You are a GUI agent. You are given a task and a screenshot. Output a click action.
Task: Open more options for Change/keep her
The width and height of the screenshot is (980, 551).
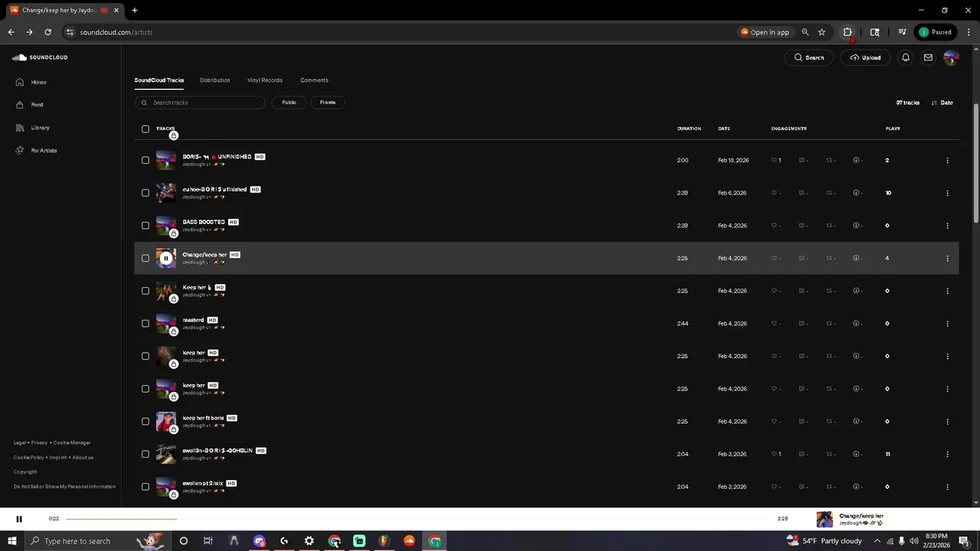947,259
